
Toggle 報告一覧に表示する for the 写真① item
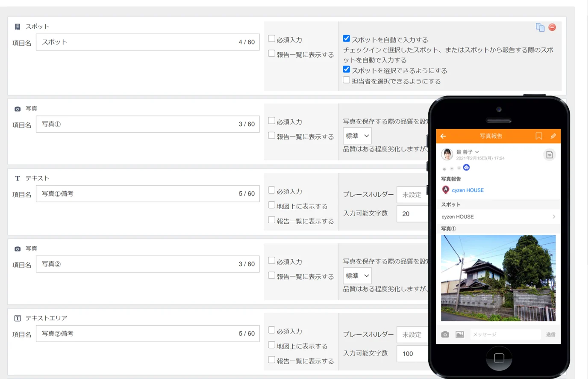[x=271, y=136]
